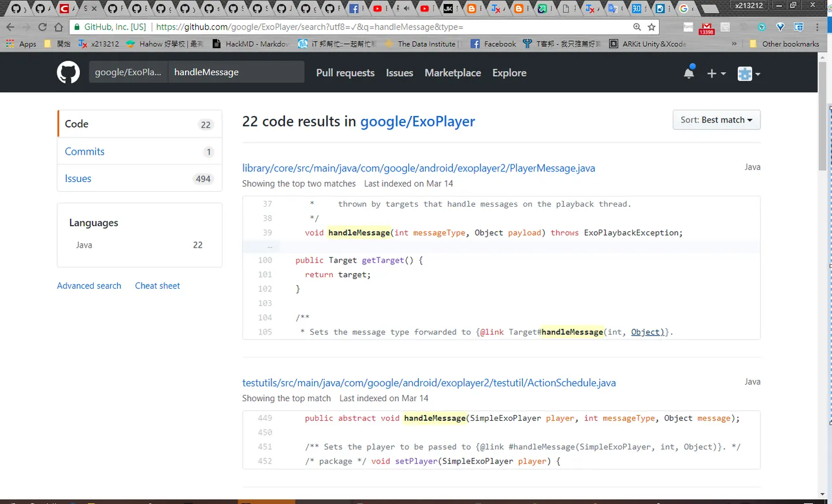
Task: Click the browser reload icon
Action: [x=42, y=27]
